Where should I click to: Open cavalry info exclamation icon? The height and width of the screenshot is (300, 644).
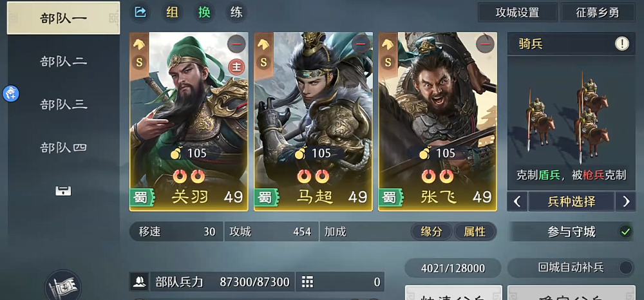pos(622,44)
